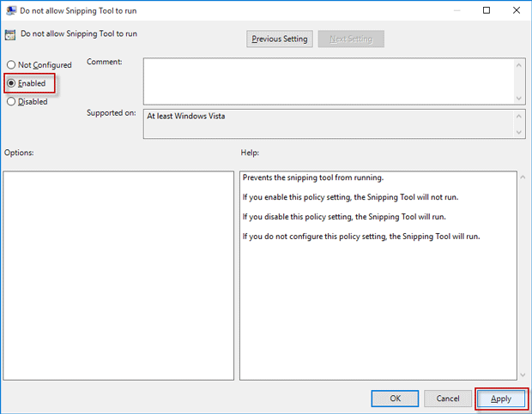Viewport: 532px width, 414px height.
Task: Click the Supported on scroll up arrow
Action: (519, 117)
